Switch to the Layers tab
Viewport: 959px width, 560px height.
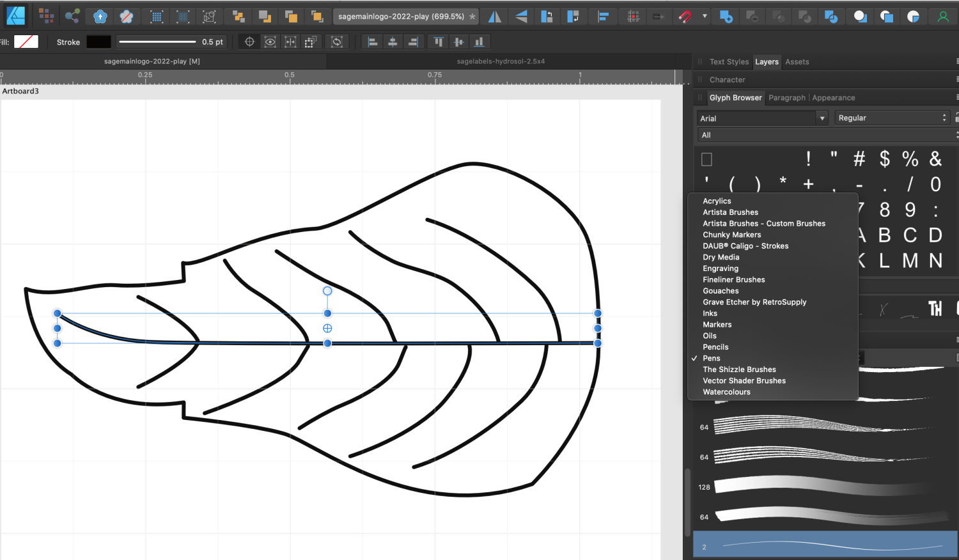[767, 62]
